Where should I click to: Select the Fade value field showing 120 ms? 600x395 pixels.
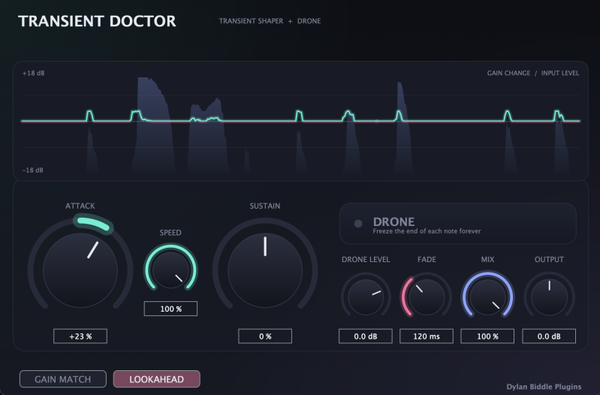(x=426, y=336)
